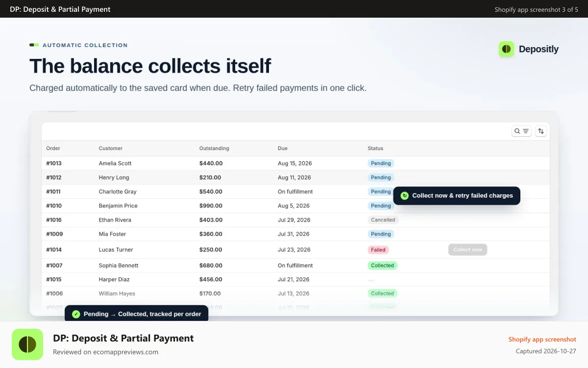Click On fulfillment for Sophia Bennett

point(295,265)
